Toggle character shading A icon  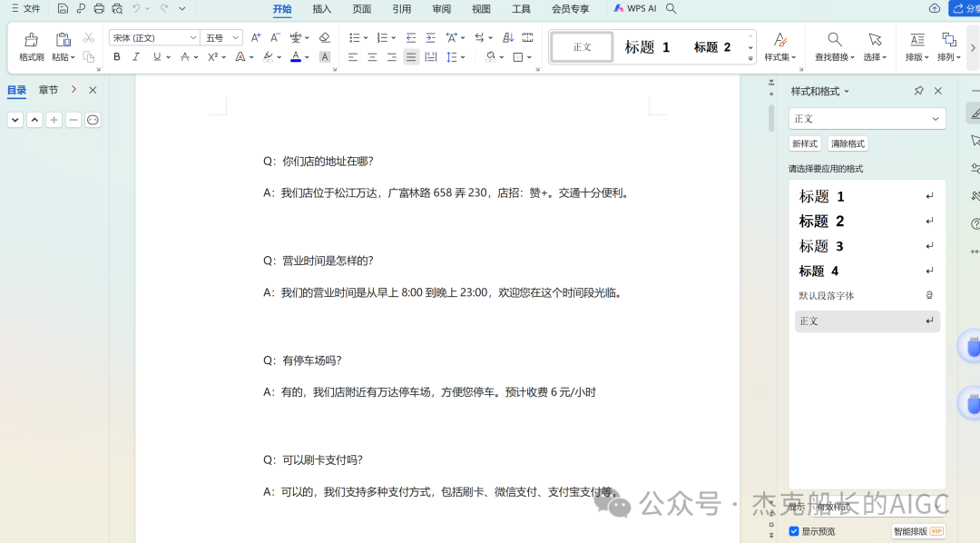pos(324,57)
